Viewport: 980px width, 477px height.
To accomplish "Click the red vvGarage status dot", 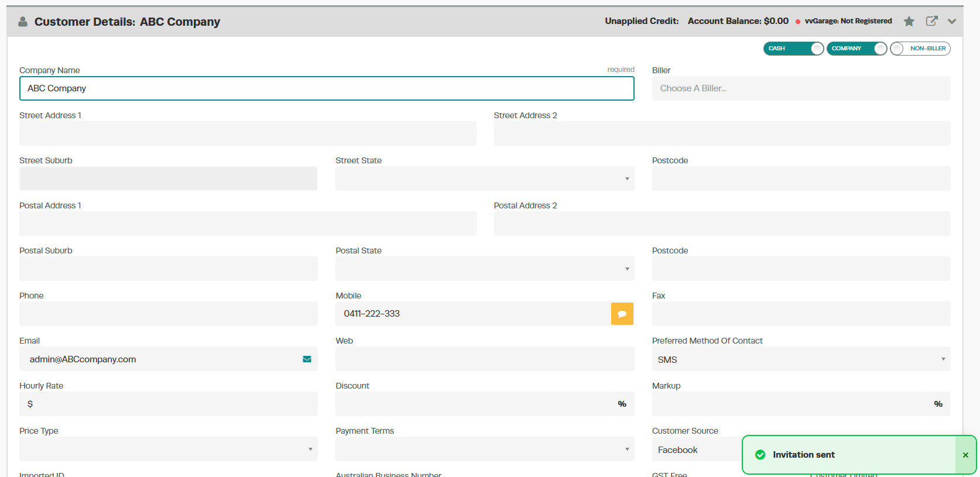I will 797,22.
